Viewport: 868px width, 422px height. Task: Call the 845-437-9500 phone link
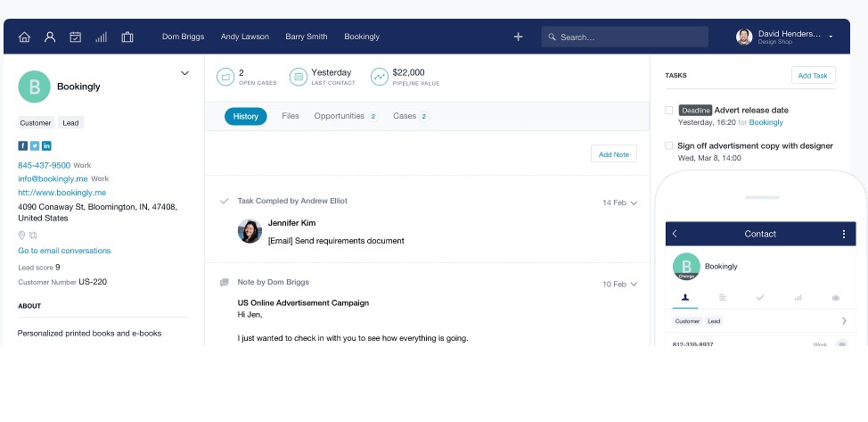coord(45,165)
